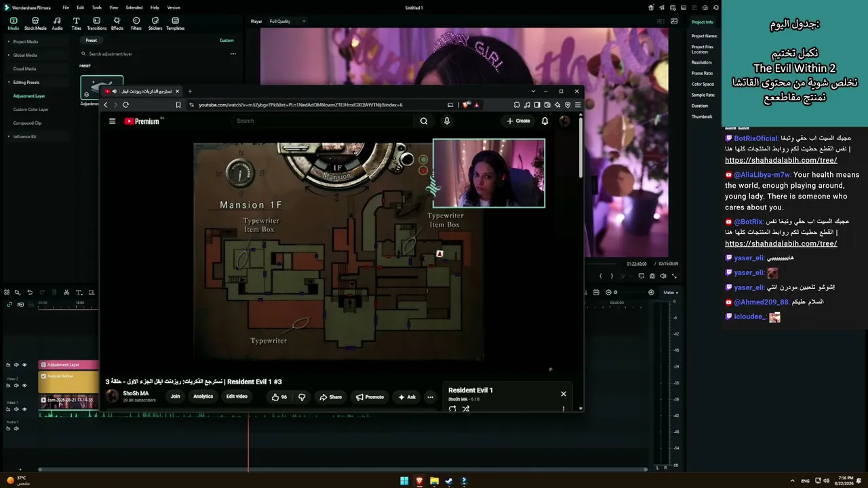The height and width of the screenshot is (488, 868).
Task: Toggle visibility of the Adjustment Layer track
Action: [x=24, y=365]
